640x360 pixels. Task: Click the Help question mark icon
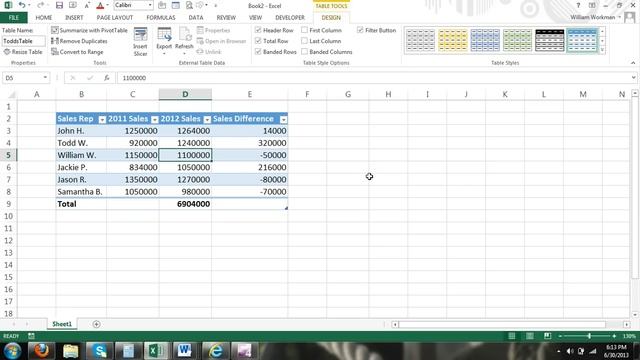(x=578, y=5)
